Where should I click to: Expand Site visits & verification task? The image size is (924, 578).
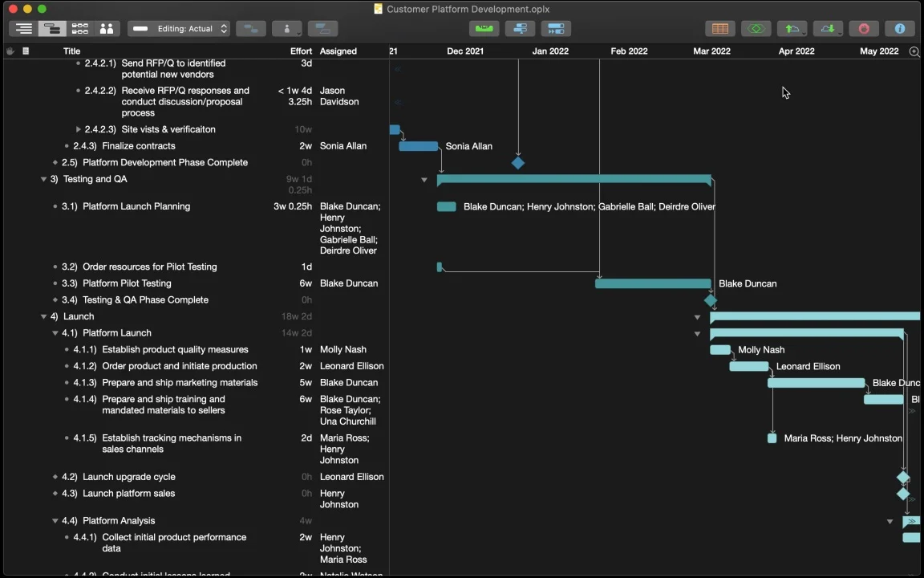click(78, 129)
